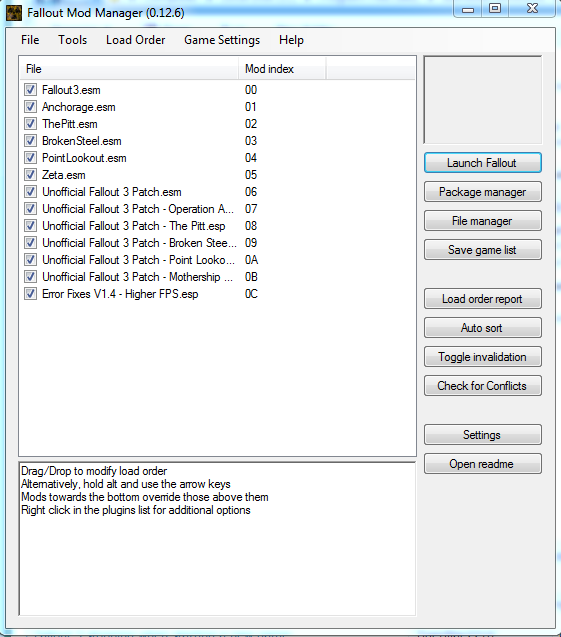Select Unofficial Patch - Broken Stee... entry
Screen dimensions: 561x637
point(139,243)
